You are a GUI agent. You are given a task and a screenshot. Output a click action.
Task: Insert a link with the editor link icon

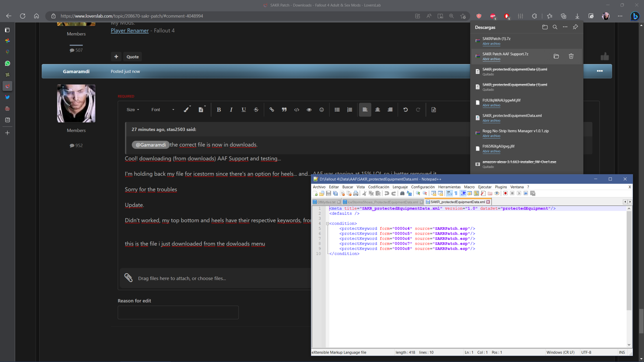click(x=272, y=110)
